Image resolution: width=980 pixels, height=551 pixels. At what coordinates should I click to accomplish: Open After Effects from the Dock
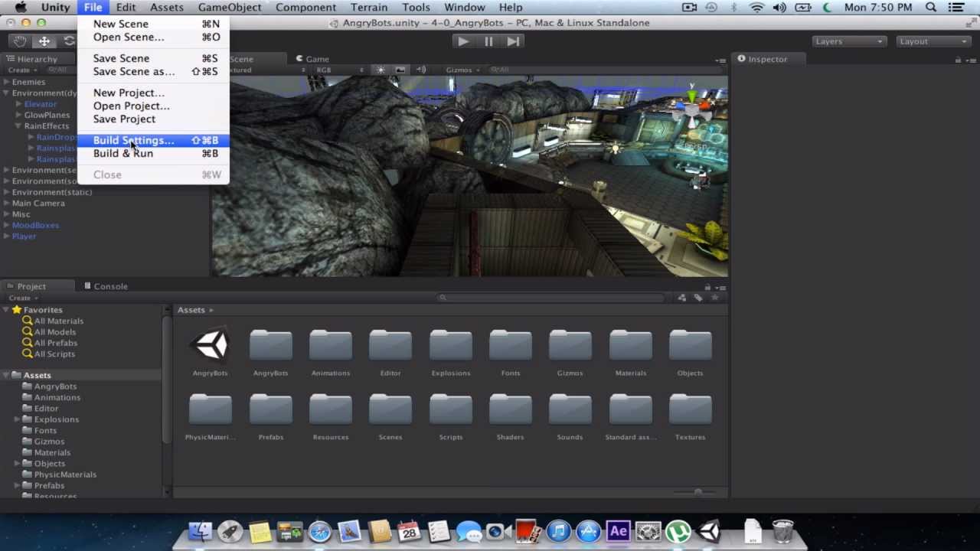pos(618,531)
